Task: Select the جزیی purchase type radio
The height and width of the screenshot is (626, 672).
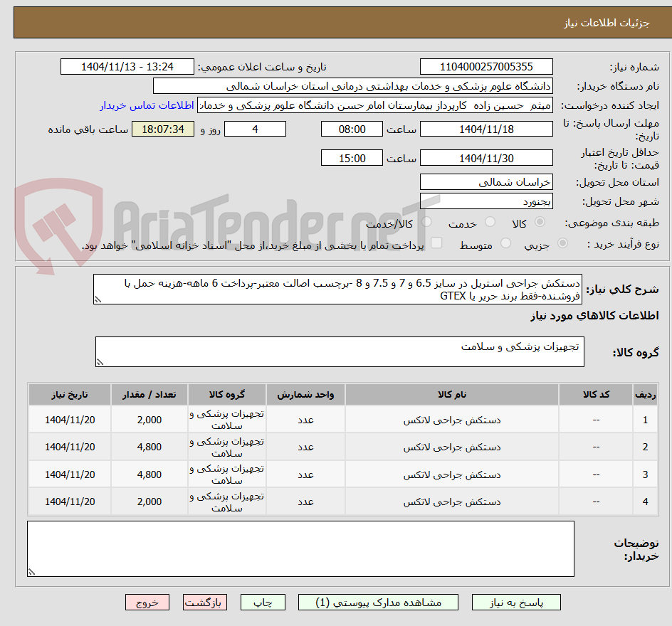Action: [x=562, y=243]
